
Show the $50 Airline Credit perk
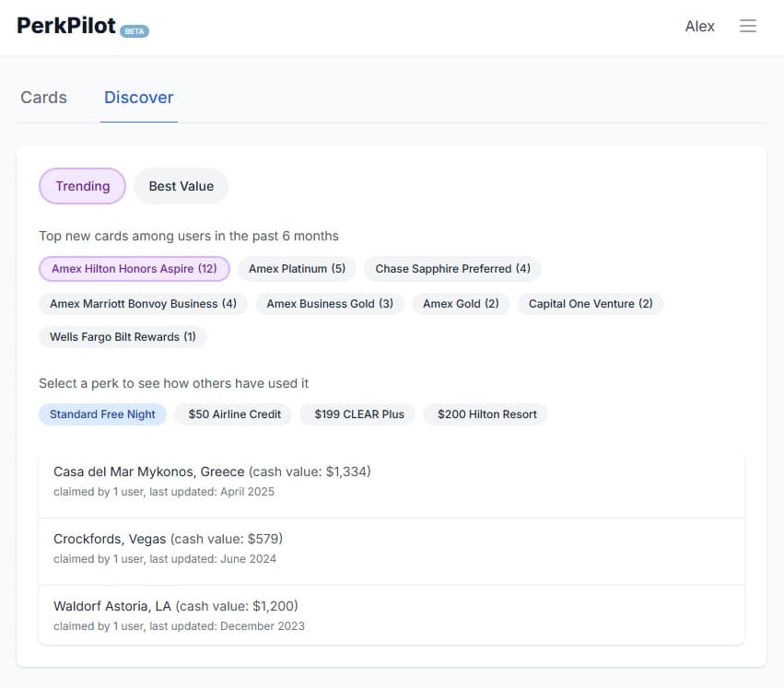(x=234, y=414)
